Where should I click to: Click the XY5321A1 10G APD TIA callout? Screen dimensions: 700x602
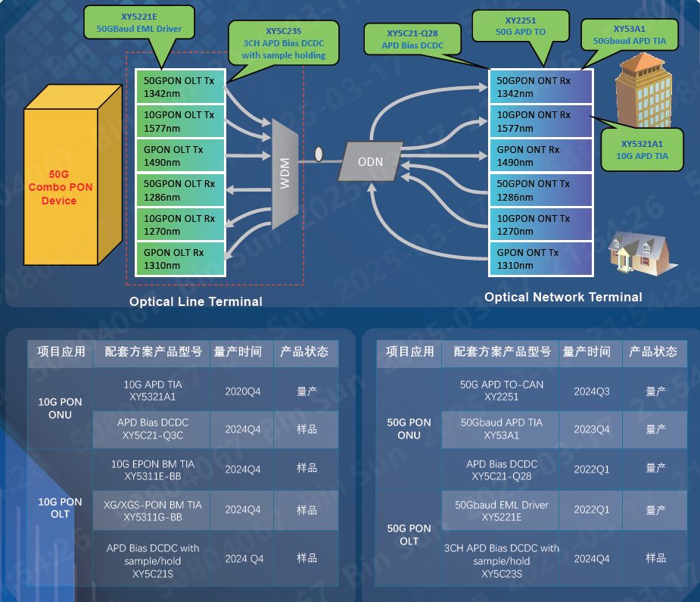pyautogui.click(x=641, y=149)
